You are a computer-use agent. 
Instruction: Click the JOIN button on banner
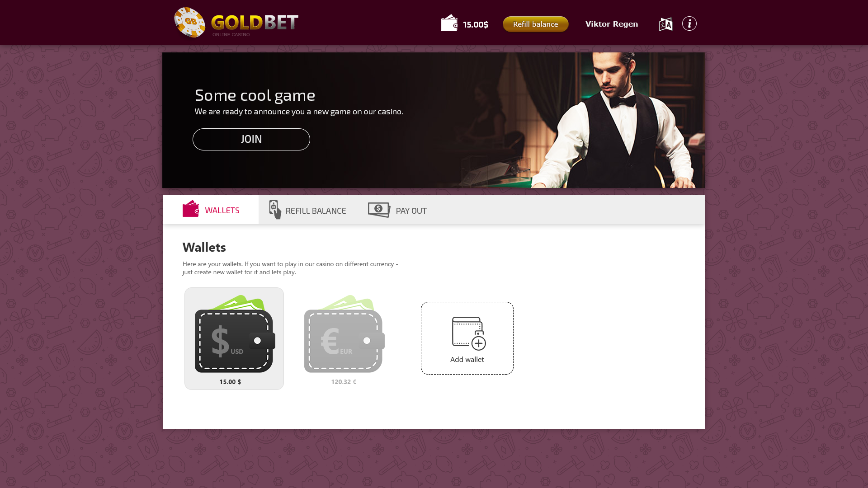(x=251, y=139)
